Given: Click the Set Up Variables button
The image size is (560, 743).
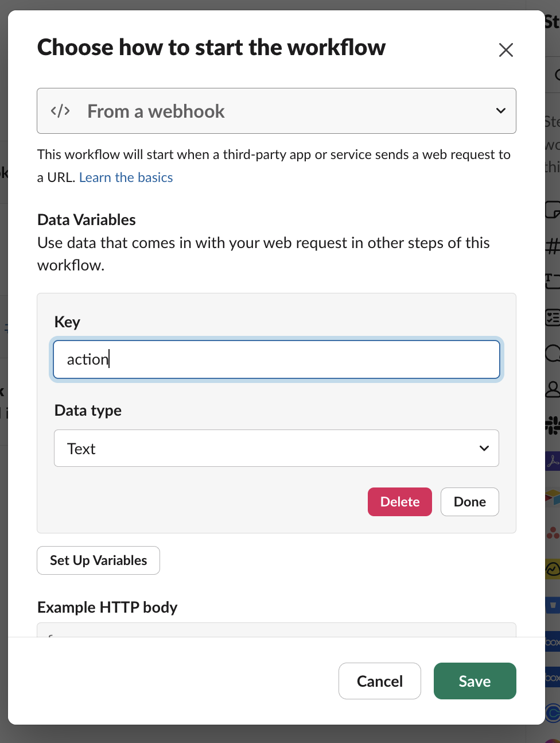Looking at the screenshot, I should point(98,560).
